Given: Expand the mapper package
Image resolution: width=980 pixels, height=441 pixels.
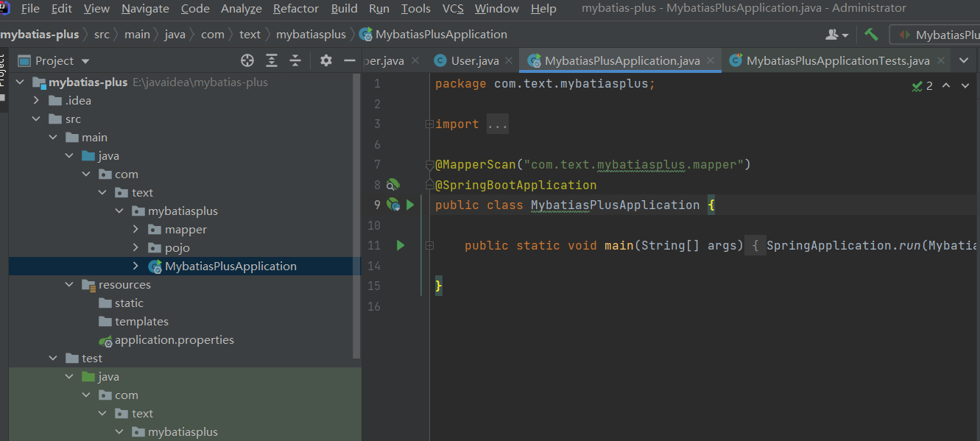Looking at the screenshot, I should [x=135, y=230].
